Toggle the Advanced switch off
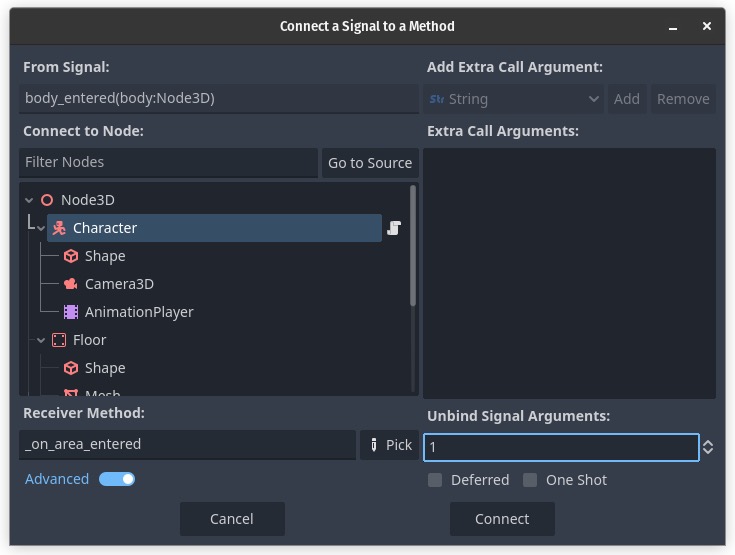 pos(117,479)
